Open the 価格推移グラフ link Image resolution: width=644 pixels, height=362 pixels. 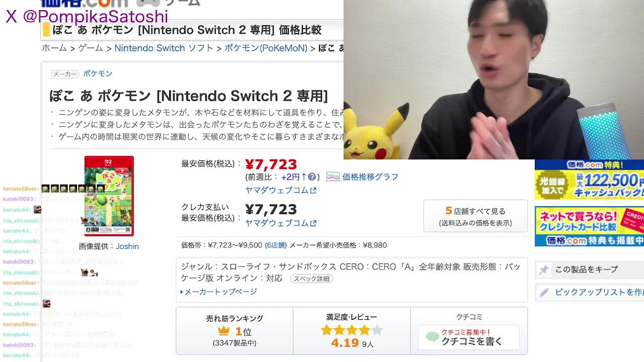click(370, 177)
